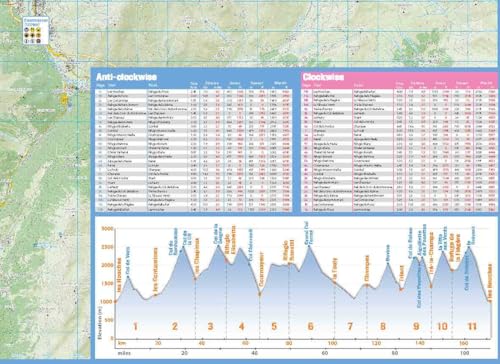Select stage number 5 on the profile
The width and height of the screenshot is (500, 364).
coord(274,326)
